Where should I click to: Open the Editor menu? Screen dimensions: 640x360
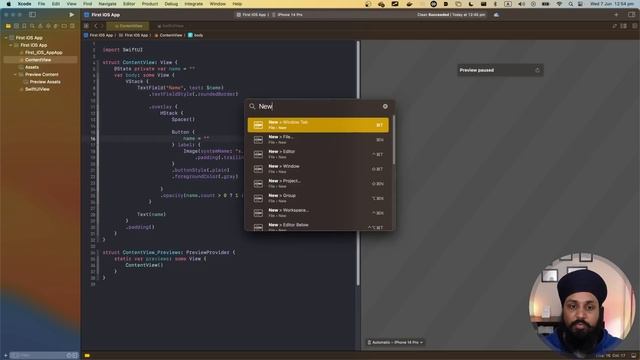pyautogui.click(x=129, y=4)
